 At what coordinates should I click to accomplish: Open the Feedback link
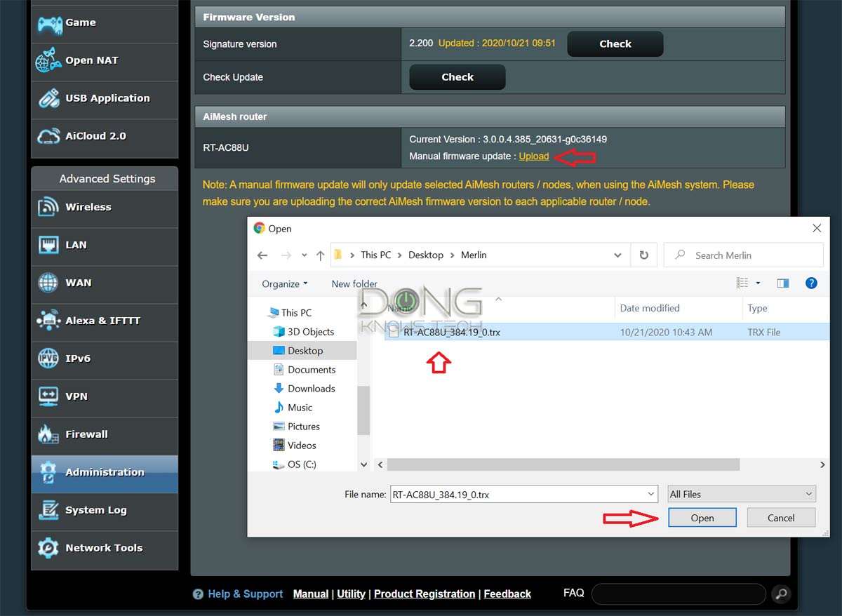(507, 594)
